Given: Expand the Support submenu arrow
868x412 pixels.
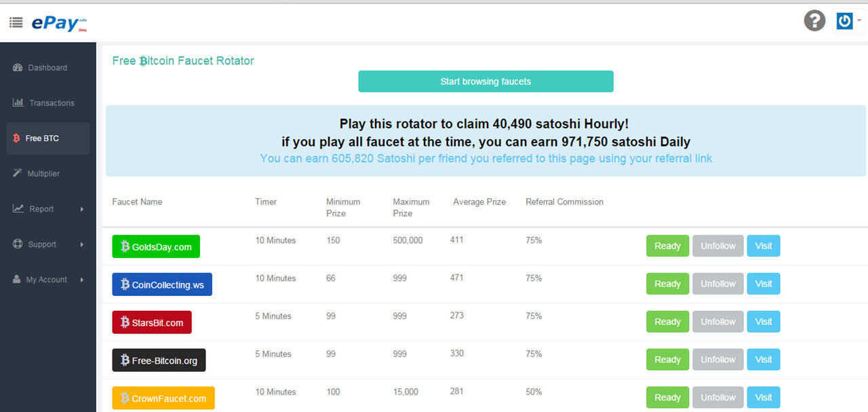Looking at the screenshot, I should [82, 244].
